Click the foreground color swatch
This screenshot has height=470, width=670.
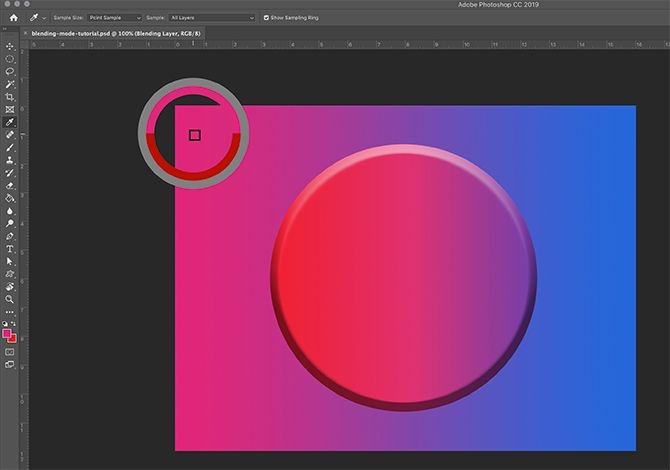pyautogui.click(x=8, y=334)
